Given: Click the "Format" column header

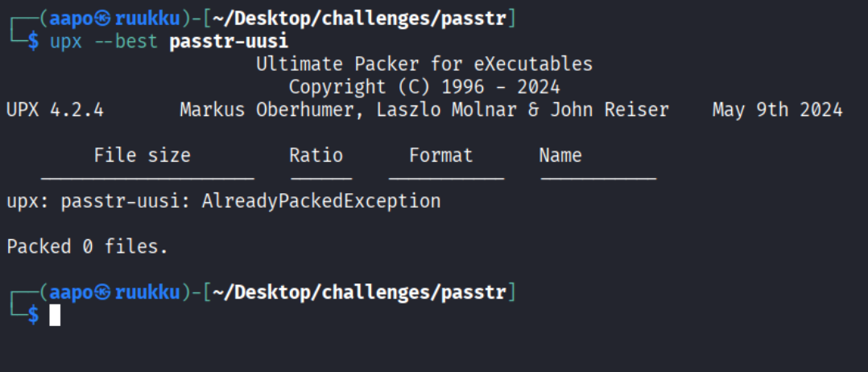Looking at the screenshot, I should [x=440, y=155].
